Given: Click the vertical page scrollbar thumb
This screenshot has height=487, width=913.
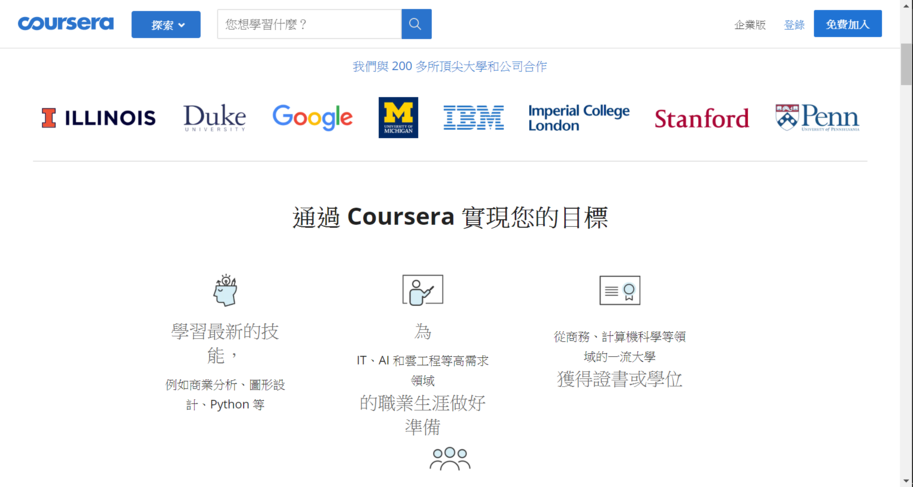Looking at the screenshot, I should [907, 65].
